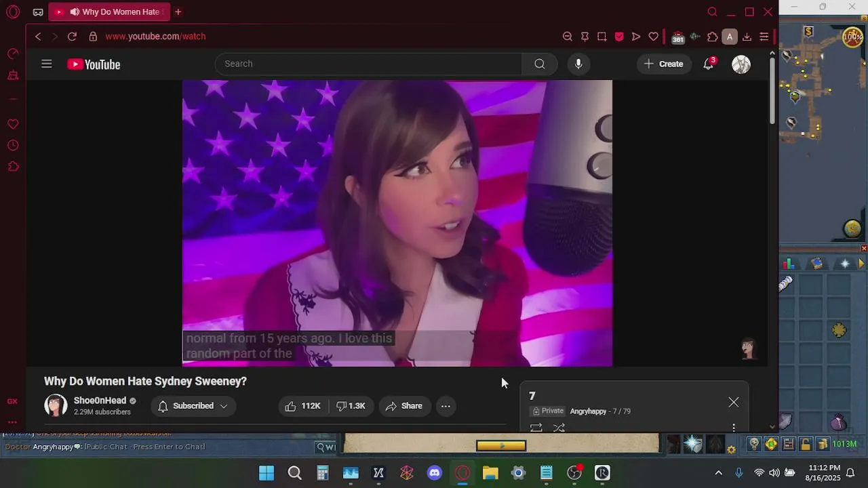
Task: Open Discord from the taskbar
Action: coord(435,473)
